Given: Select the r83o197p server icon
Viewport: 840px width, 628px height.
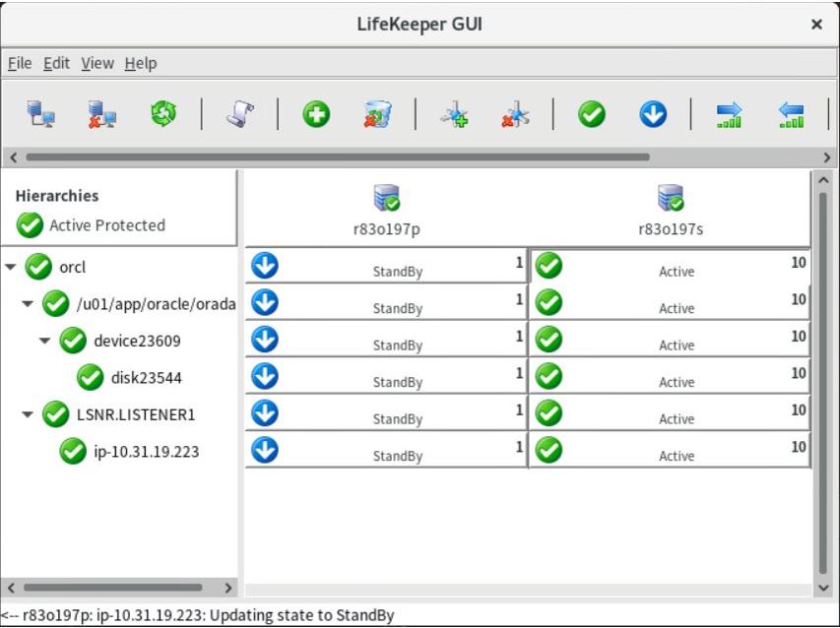Looking at the screenshot, I should [387, 198].
